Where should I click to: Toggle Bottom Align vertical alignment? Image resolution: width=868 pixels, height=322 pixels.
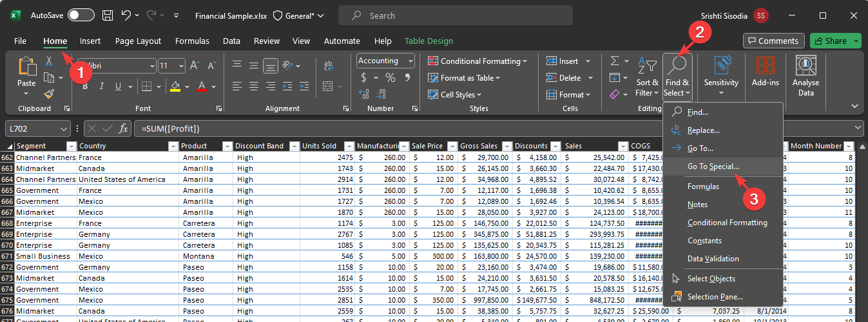tap(271, 65)
